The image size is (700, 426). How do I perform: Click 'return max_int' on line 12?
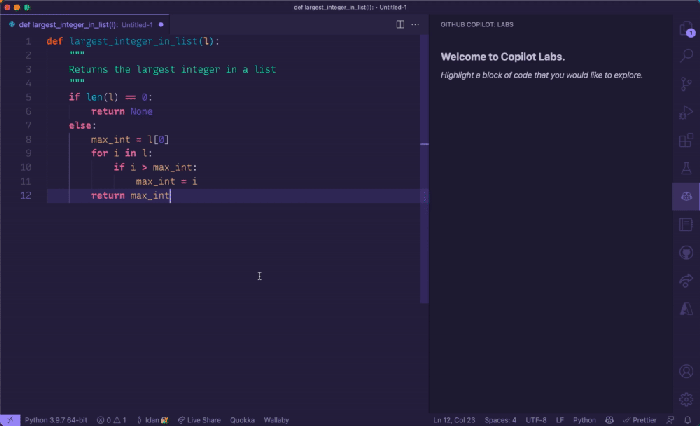click(x=130, y=196)
